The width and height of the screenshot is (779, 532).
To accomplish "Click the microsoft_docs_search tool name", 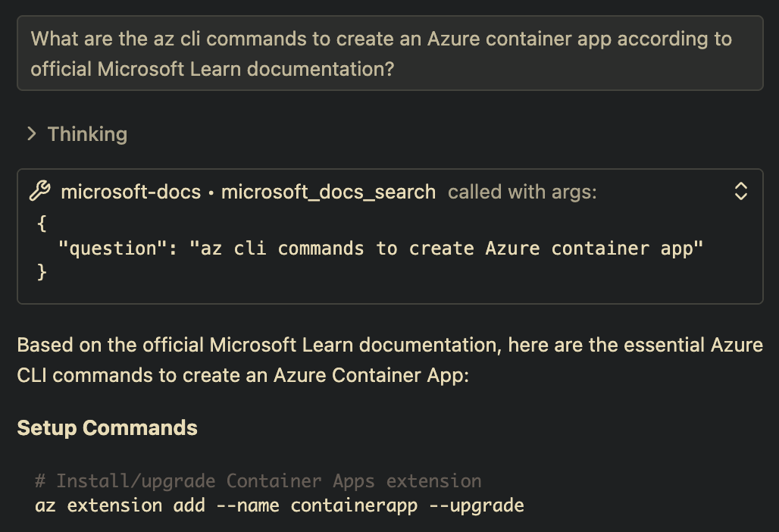I will pyautogui.click(x=328, y=192).
